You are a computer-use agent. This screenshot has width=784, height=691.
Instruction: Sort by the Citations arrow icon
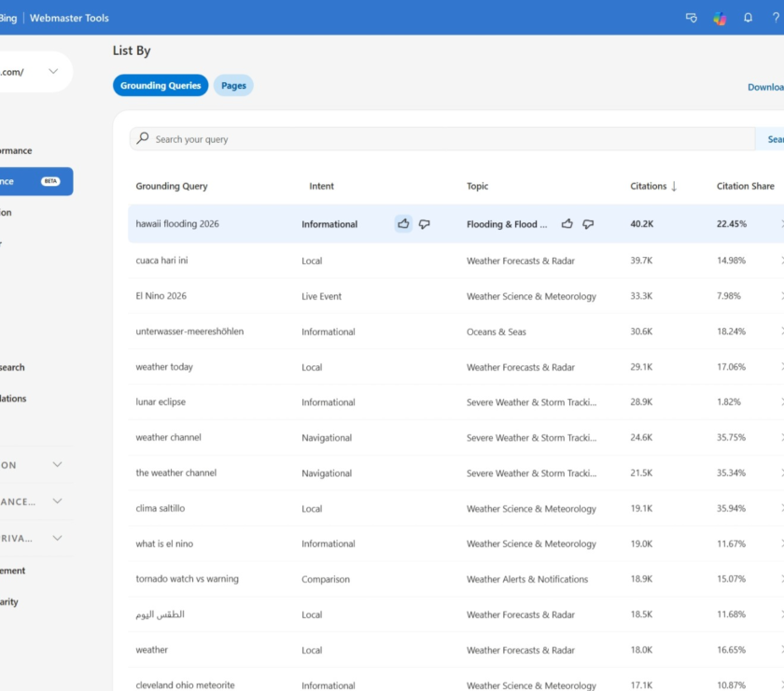point(674,186)
